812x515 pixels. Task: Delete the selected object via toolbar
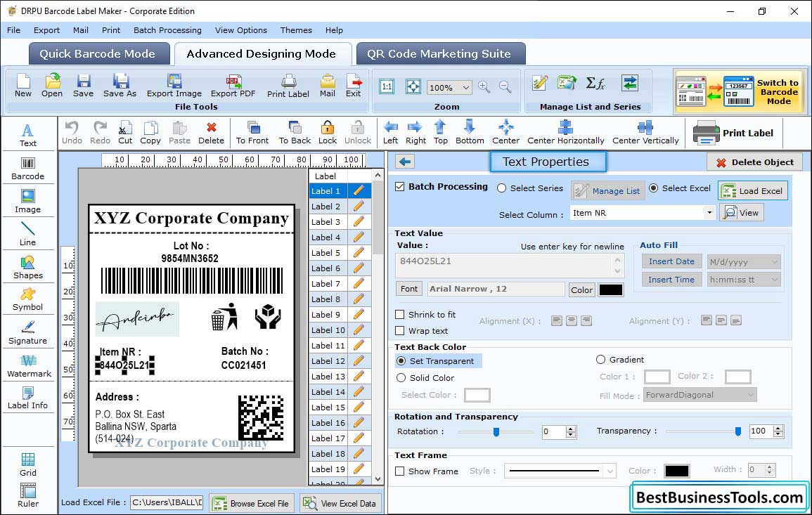[x=212, y=133]
